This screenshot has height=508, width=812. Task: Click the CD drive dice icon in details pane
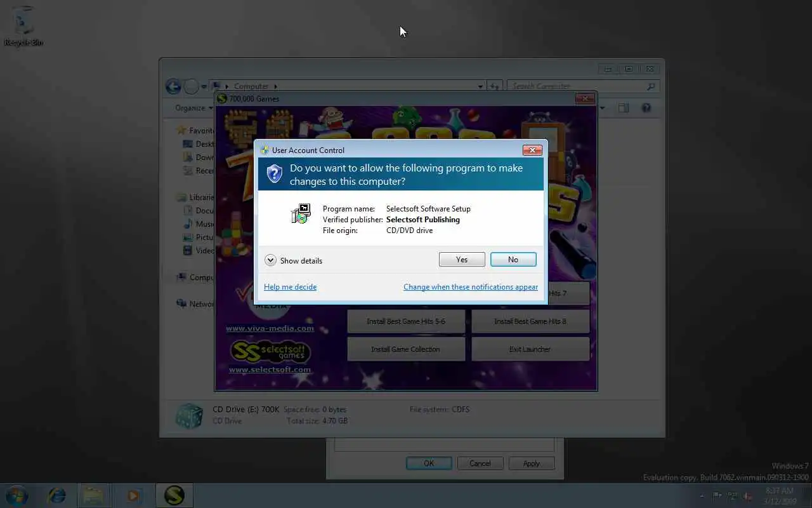(x=189, y=416)
